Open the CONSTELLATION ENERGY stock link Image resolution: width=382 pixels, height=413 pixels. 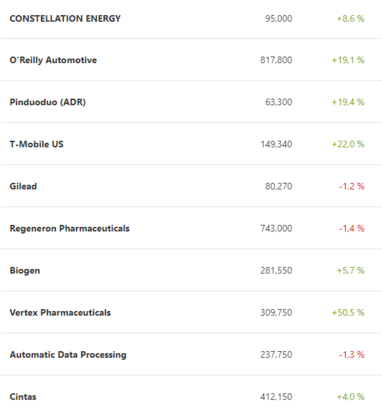(65, 18)
